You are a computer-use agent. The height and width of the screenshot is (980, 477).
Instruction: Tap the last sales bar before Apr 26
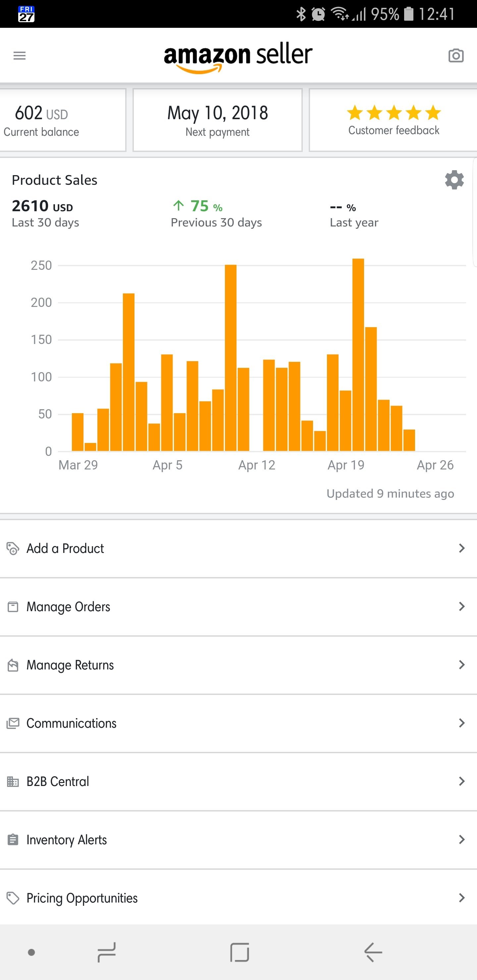(409, 440)
